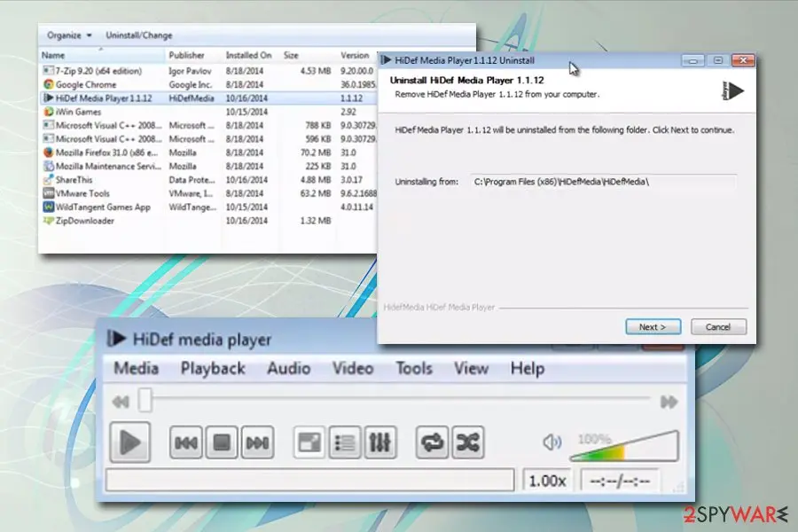798x532 pixels.
Task: Click the Previous track button
Action: (186, 442)
